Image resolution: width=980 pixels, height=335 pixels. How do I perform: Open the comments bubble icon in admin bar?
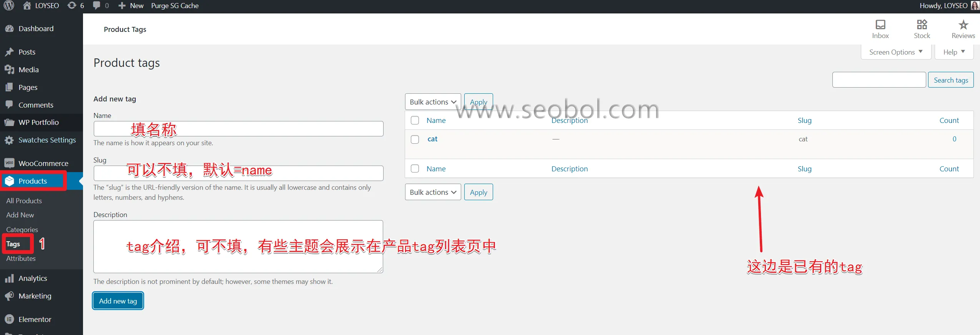point(96,5)
